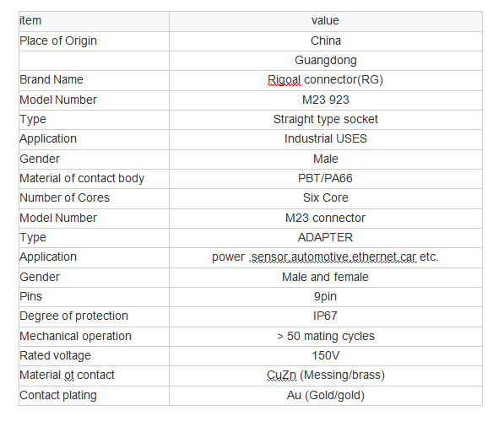The height and width of the screenshot is (427, 504).
Task: Select 'Material of contact body' label
Action: 82,178
